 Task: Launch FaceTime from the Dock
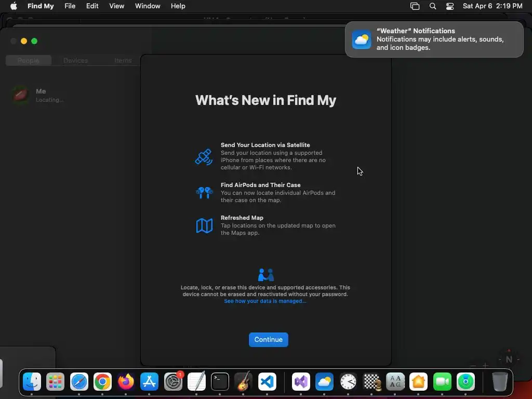tap(442, 382)
